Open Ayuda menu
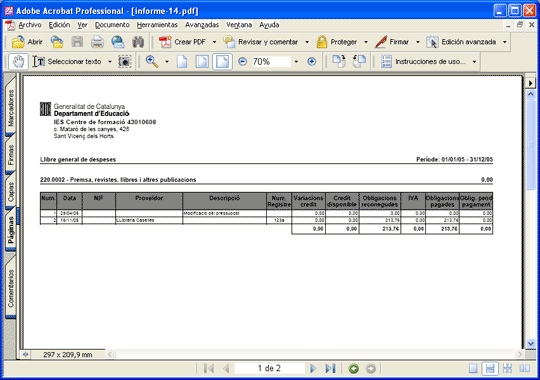 point(269,25)
